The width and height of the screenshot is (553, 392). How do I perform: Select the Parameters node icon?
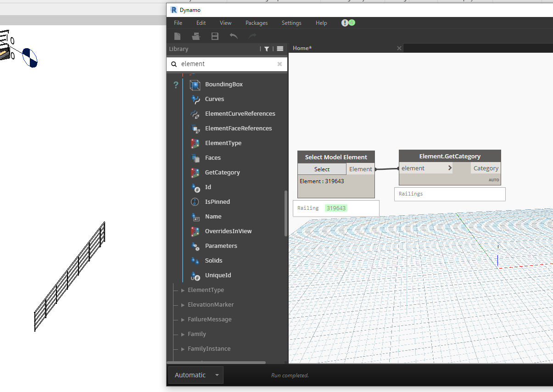[x=196, y=246]
